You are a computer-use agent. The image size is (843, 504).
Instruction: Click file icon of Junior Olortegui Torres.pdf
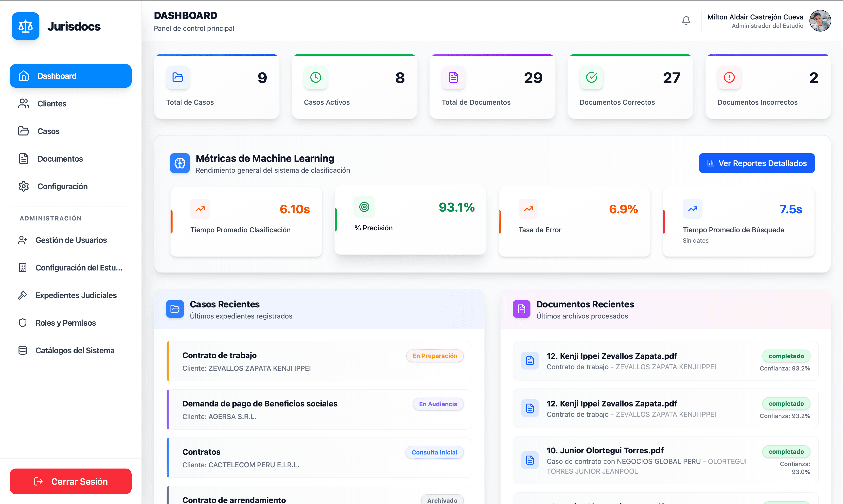click(530, 460)
